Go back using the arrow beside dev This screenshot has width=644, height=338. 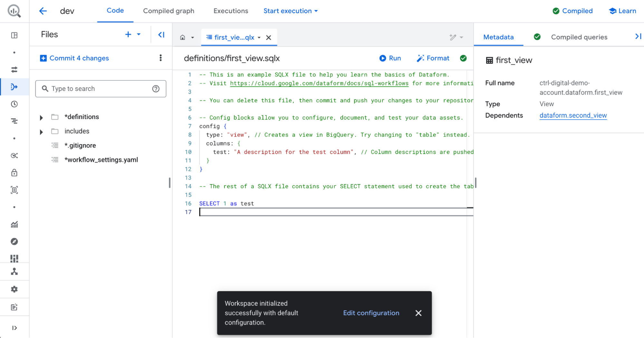(x=43, y=11)
